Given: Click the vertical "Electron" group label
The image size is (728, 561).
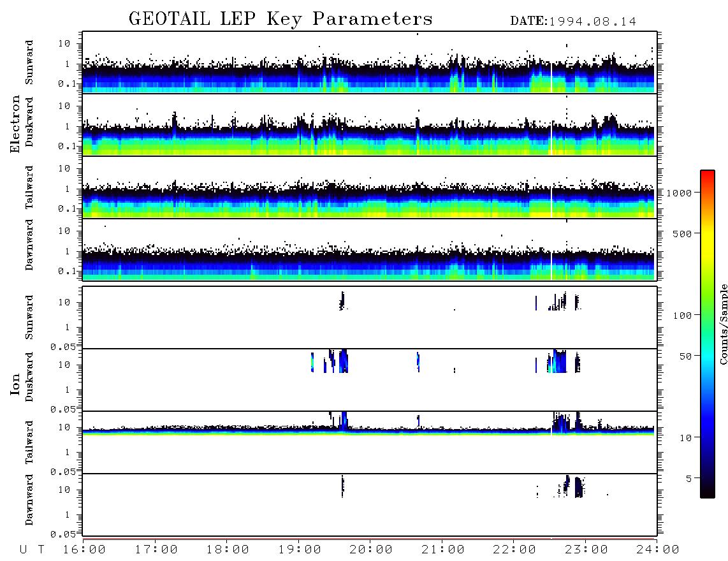Looking at the screenshot, I should [x=15, y=124].
